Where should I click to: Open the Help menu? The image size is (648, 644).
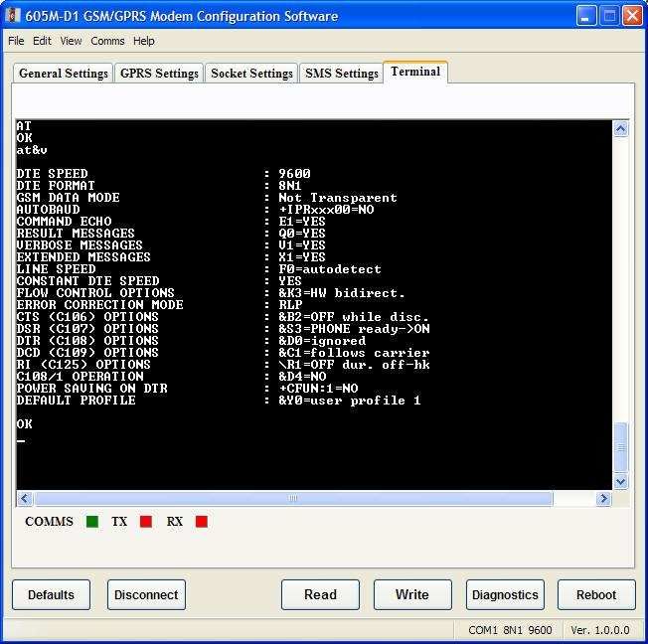(144, 41)
